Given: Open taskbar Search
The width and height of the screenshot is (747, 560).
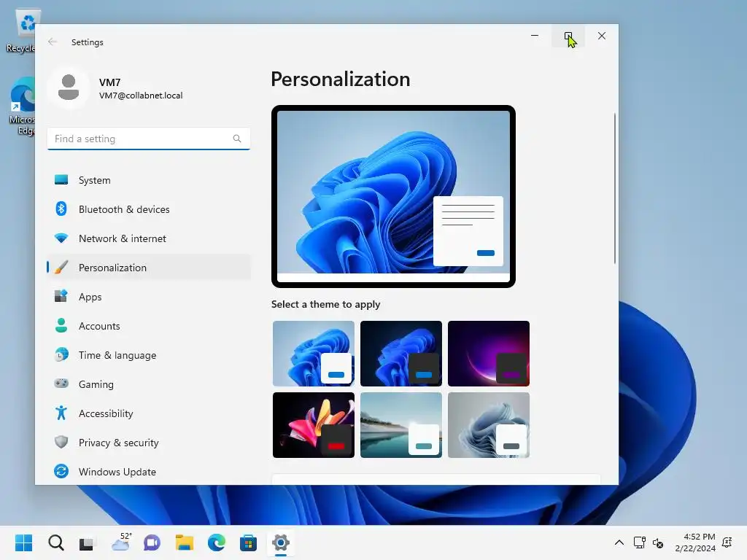Looking at the screenshot, I should coord(55,542).
